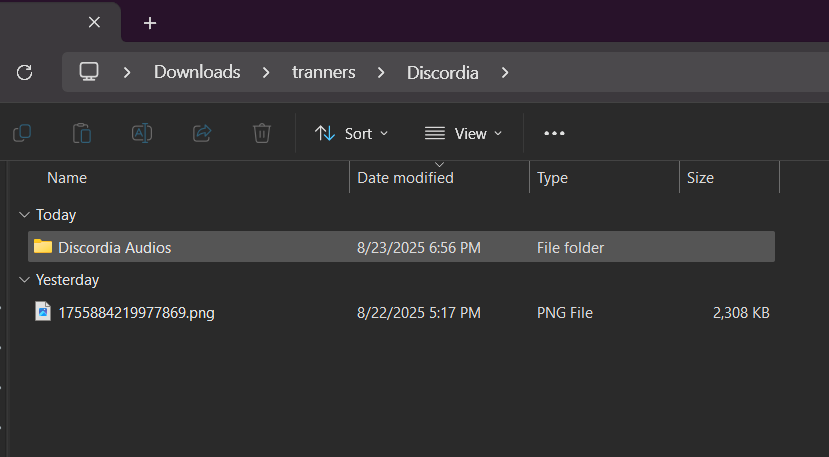
Task: Open the View dropdown menu
Action: 463,133
